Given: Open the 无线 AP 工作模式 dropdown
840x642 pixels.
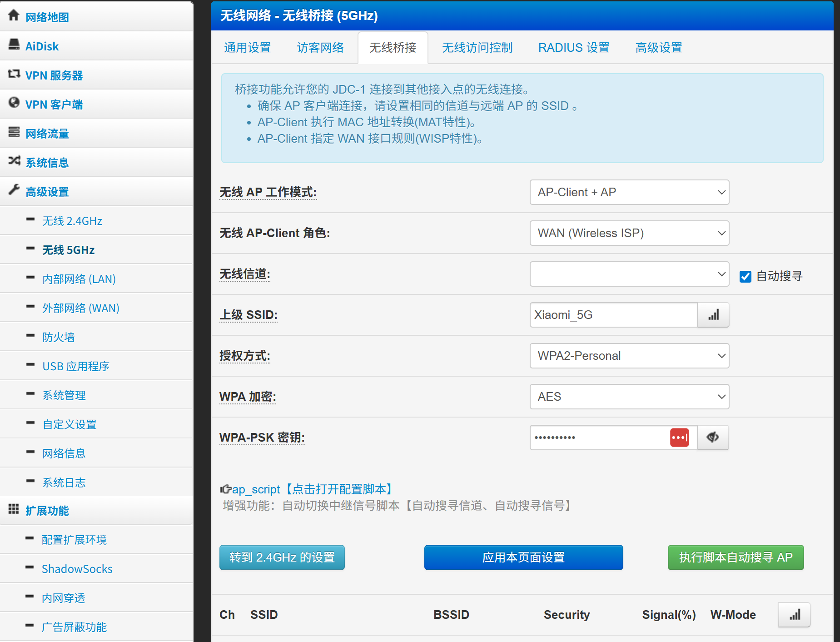Looking at the screenshot, I should (x=629, y=192).
